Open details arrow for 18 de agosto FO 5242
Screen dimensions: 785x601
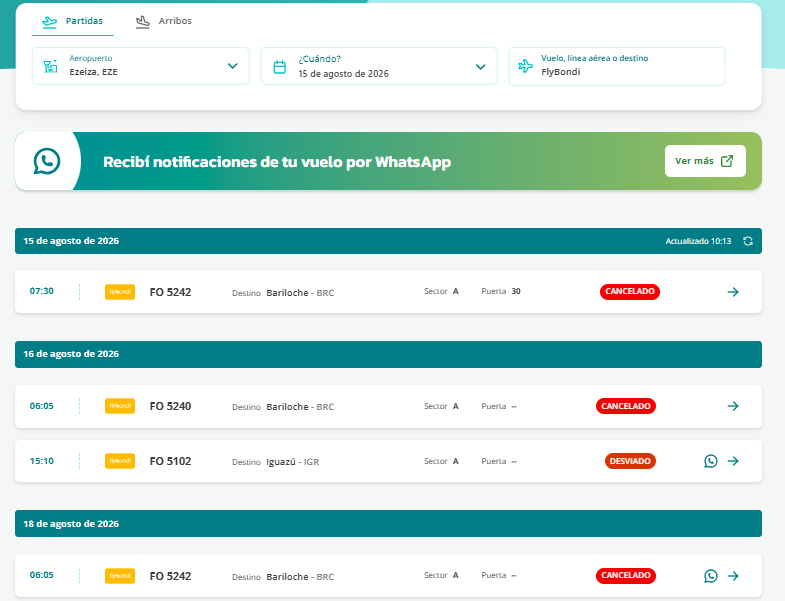733,576
